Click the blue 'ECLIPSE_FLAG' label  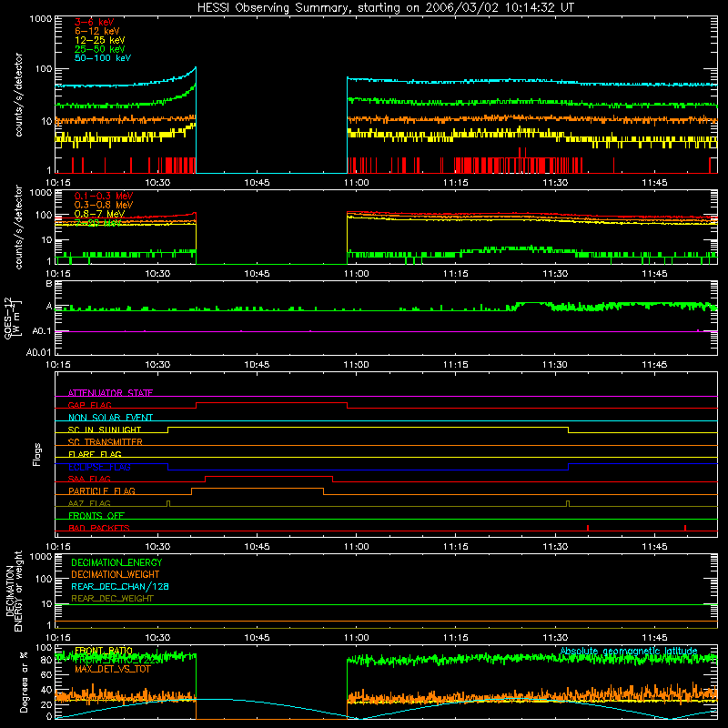click(x=99, y=467)
